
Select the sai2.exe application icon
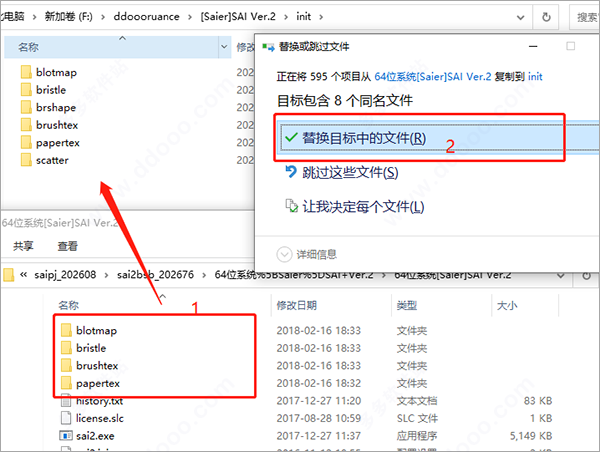[66, 436]
